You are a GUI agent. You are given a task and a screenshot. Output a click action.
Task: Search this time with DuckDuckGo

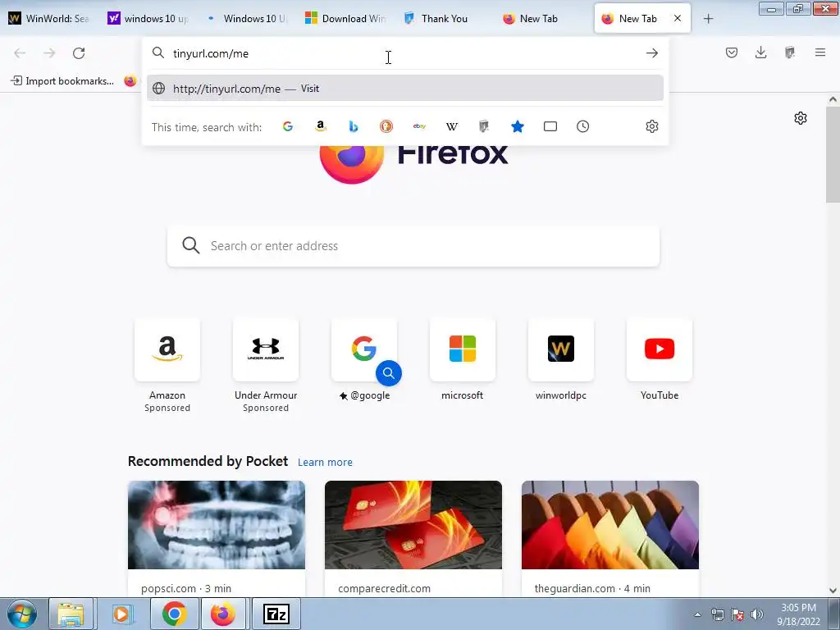(x=386, y=126)
